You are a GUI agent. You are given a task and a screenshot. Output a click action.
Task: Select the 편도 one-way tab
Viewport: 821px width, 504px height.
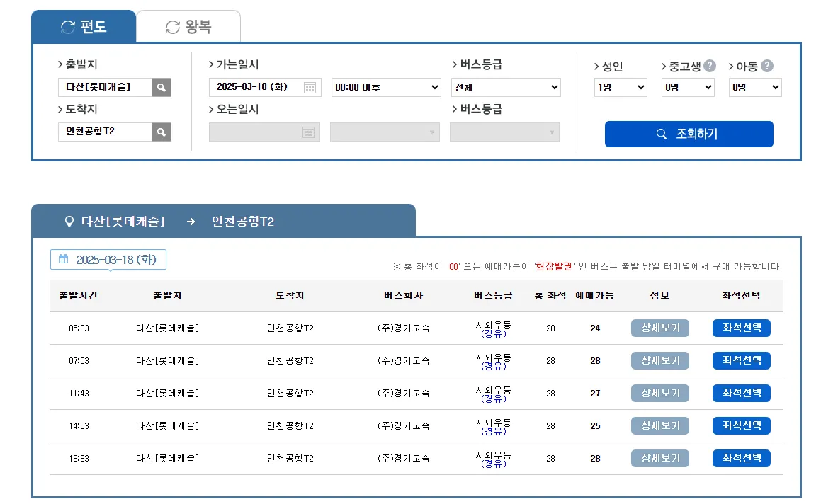point(84,24)
